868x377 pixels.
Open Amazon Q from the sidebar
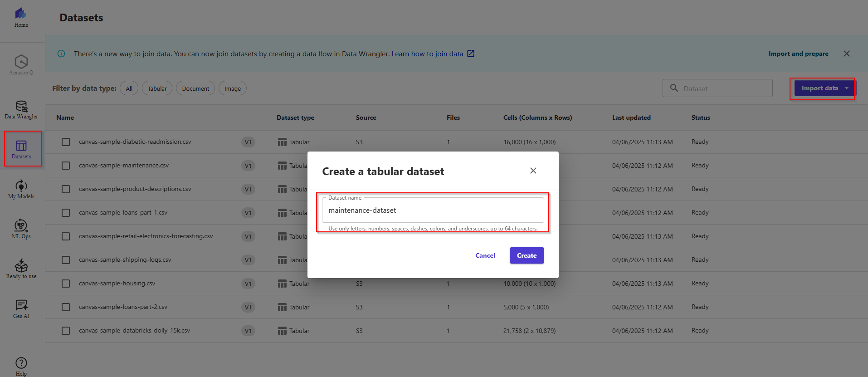21,65
